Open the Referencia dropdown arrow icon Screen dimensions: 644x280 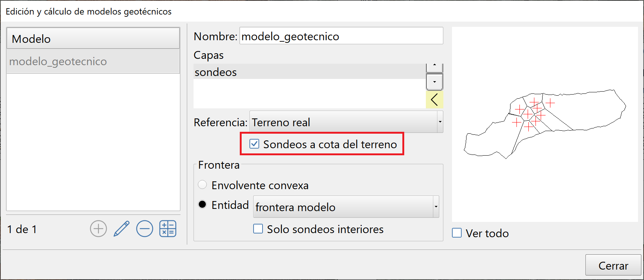tap(440, 122)
